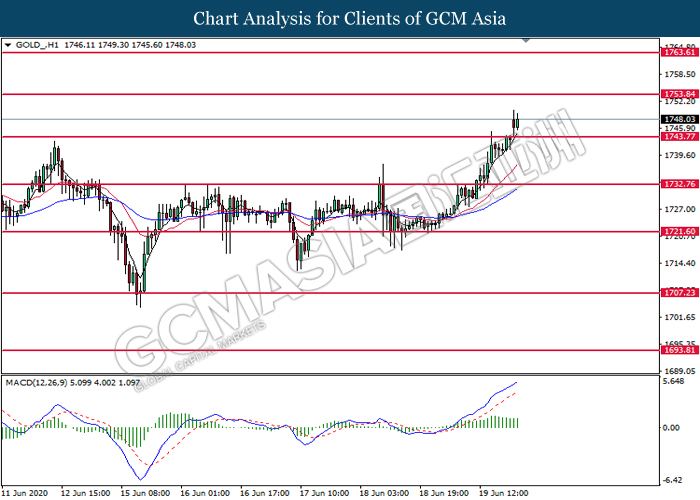Click the 16 Jun 01:00 time label

point(205,493)
